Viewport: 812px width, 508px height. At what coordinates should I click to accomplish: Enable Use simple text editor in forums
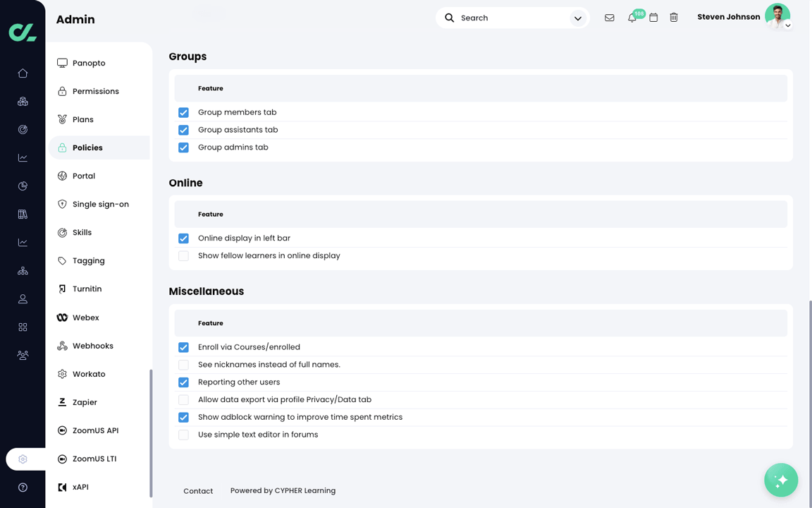pos(183,435)
